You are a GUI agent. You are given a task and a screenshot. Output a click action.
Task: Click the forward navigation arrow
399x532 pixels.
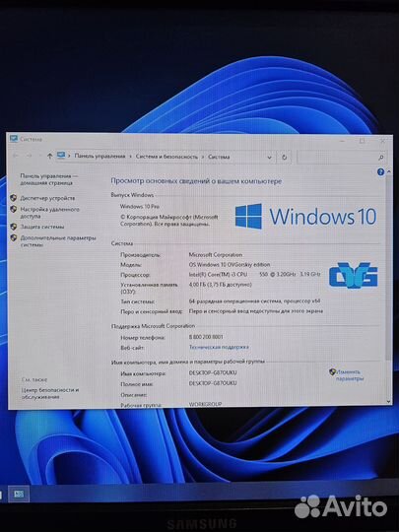30,156
